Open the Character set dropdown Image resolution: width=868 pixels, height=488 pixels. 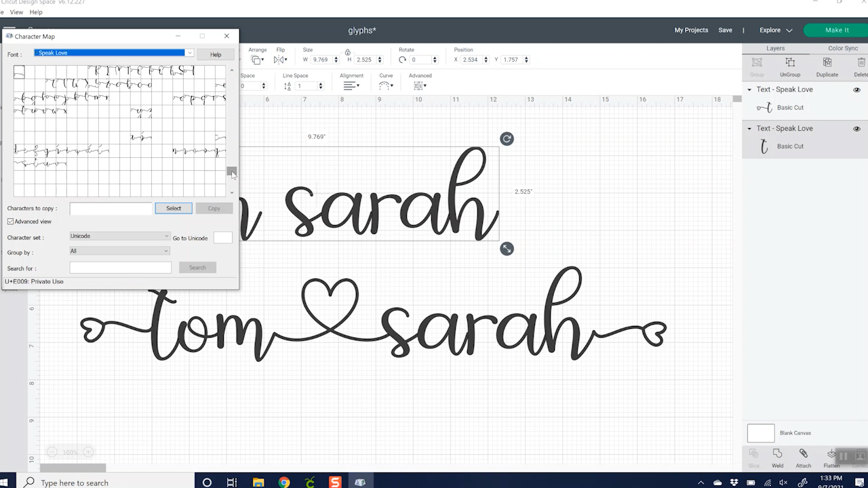pyautogui.click(x=119, y=236)
